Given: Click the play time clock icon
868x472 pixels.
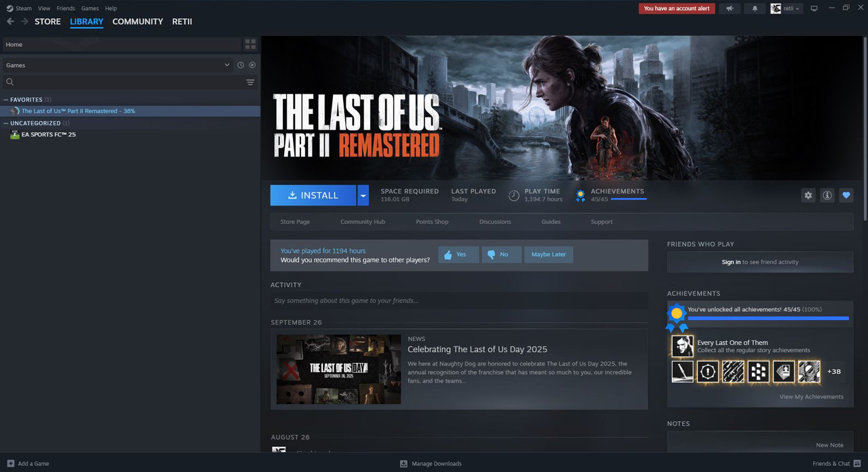Looking at the screenshot, I should pos(514,195).
